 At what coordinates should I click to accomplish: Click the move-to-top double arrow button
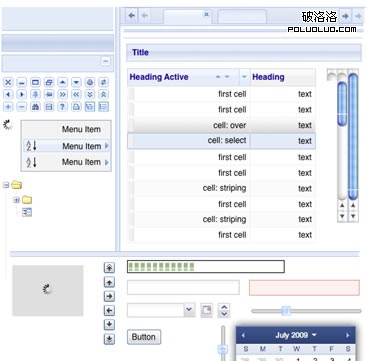tap(109, 267)
